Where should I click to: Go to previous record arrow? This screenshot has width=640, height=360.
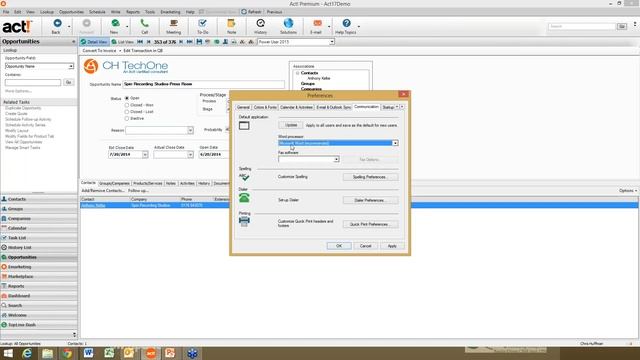pyautogui.click(x=148, y=42)
